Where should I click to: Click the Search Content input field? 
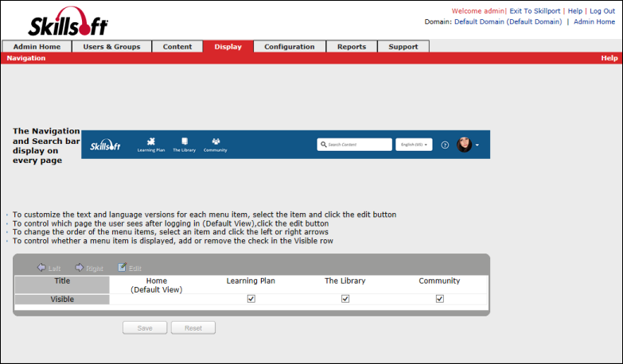pyautogui.click(x=354, y=145)
